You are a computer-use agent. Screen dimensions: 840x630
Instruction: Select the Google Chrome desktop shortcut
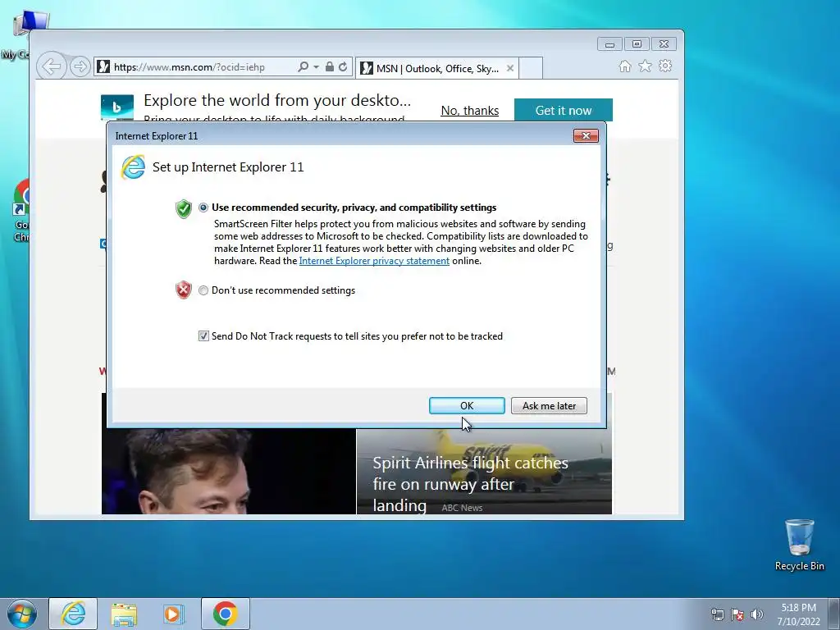pos(21,211)
